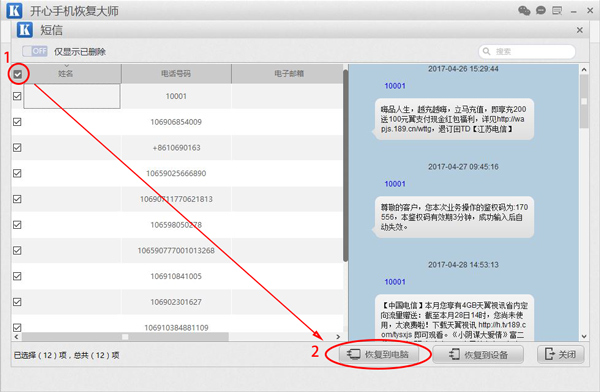Select the phone number +8610690163

(176, 147)
